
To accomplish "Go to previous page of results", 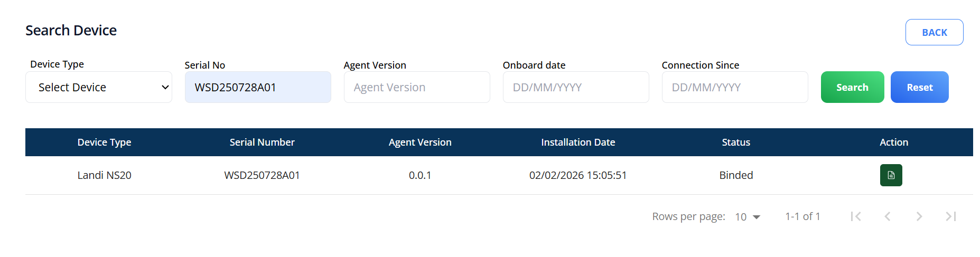I will (x=888, y=216).
